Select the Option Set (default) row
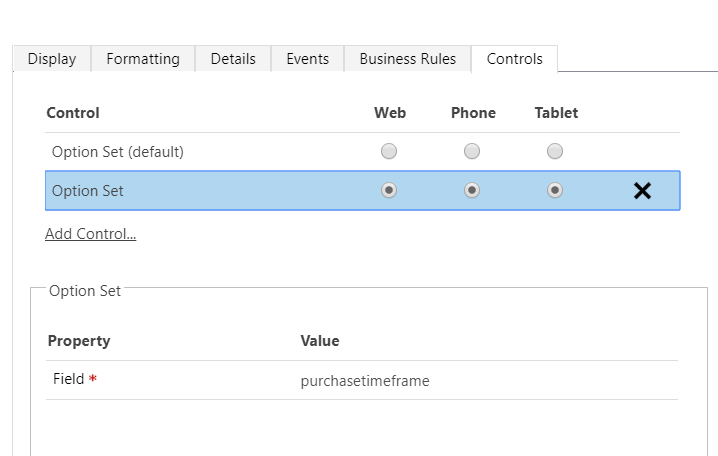This screenshot has width=718, height=456. 118,152
